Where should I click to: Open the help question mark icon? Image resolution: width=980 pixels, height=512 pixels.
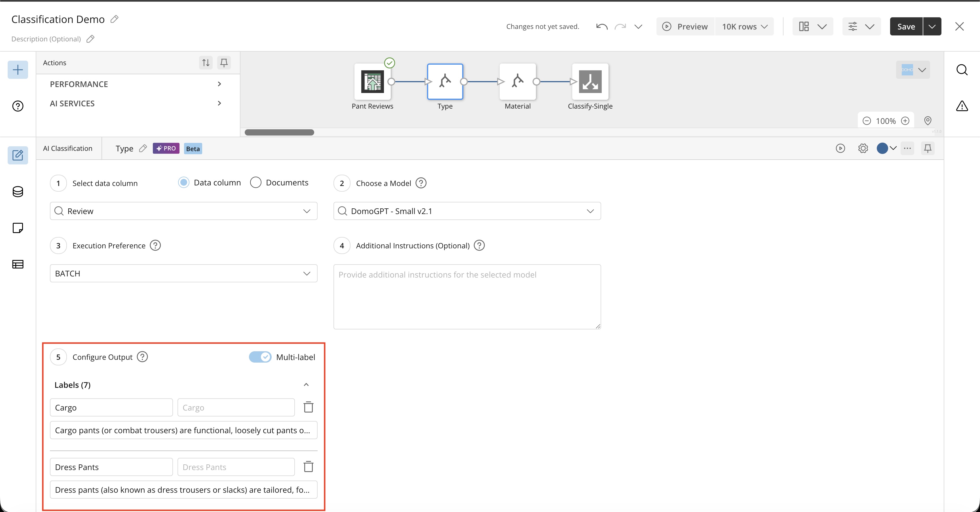tap(18, 106)
